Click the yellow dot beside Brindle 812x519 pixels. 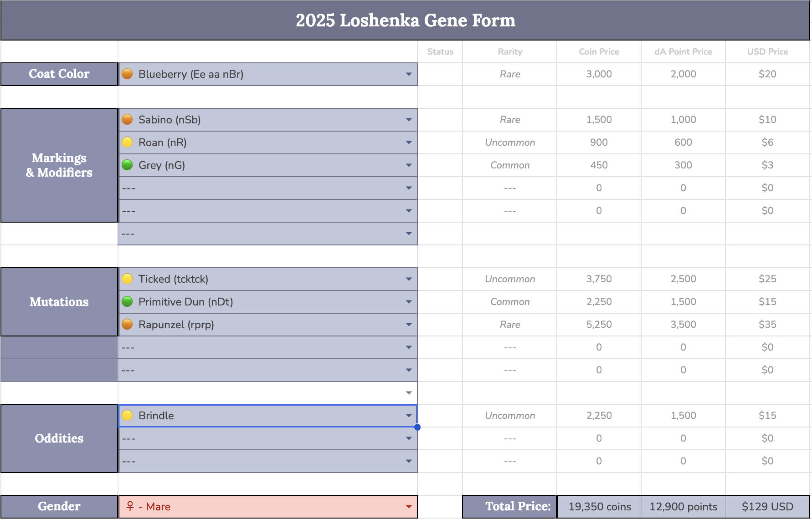[x=128, y=415]
